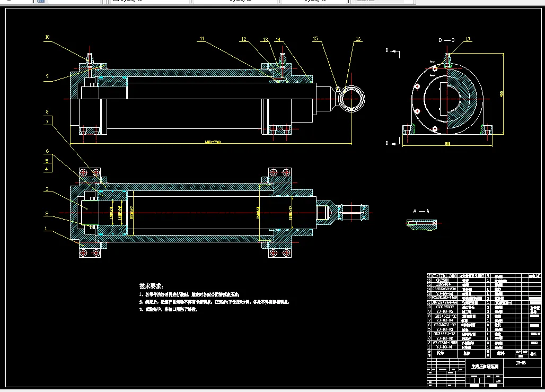Select balloon number 13 label

[266, 40]
